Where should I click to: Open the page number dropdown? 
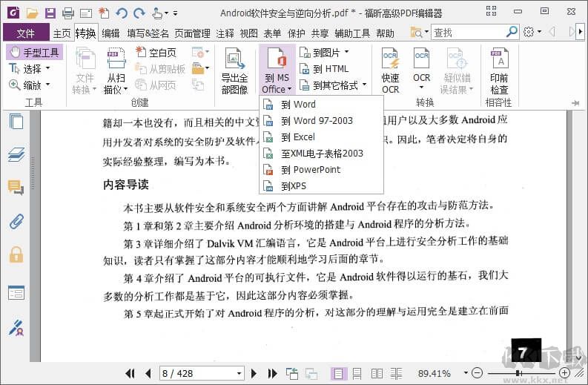tap(239, 373)
